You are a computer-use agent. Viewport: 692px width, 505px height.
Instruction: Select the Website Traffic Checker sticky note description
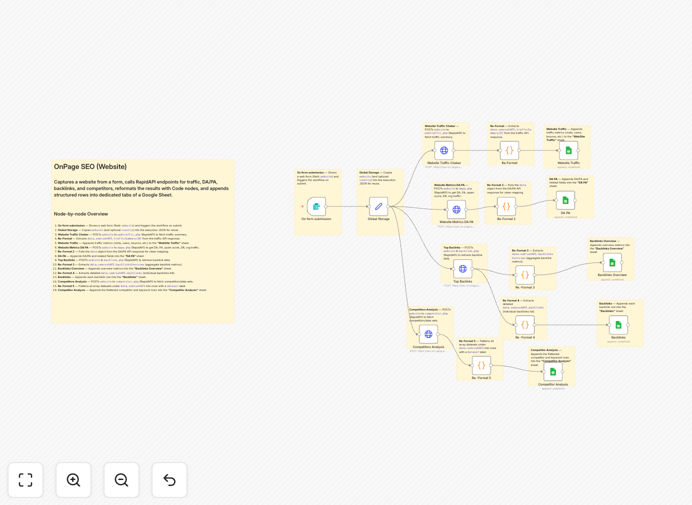[445, 132]
